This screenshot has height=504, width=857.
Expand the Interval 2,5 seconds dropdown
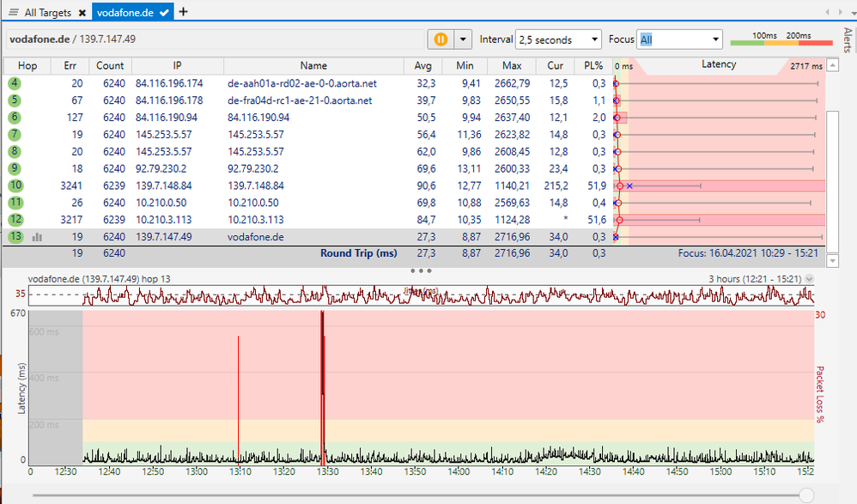pyautogui.click(x=558, y=39)
